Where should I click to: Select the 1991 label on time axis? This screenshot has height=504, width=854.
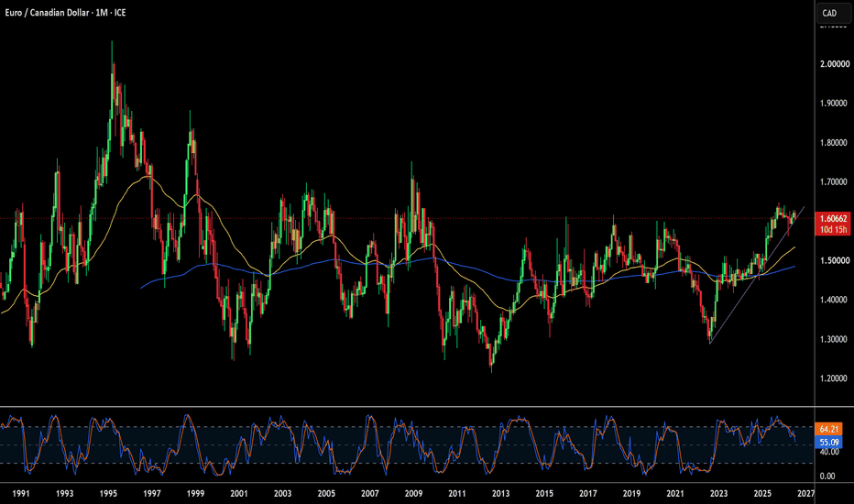[x=21, y=493]
